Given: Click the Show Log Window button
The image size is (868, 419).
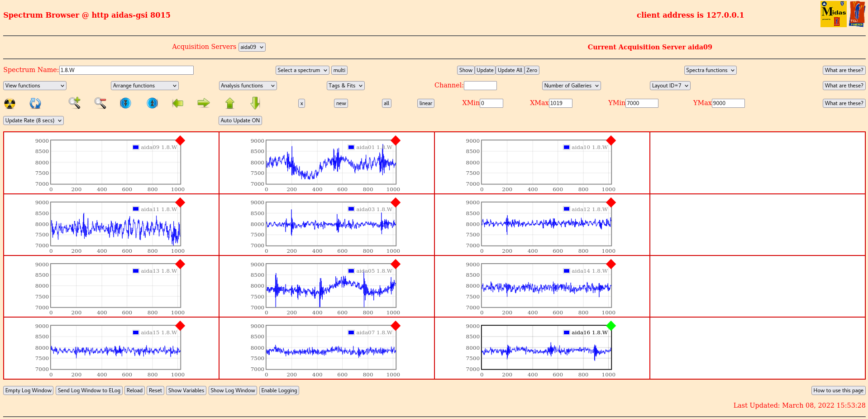Looking at the screenshot, I should (x=233, y=390).
